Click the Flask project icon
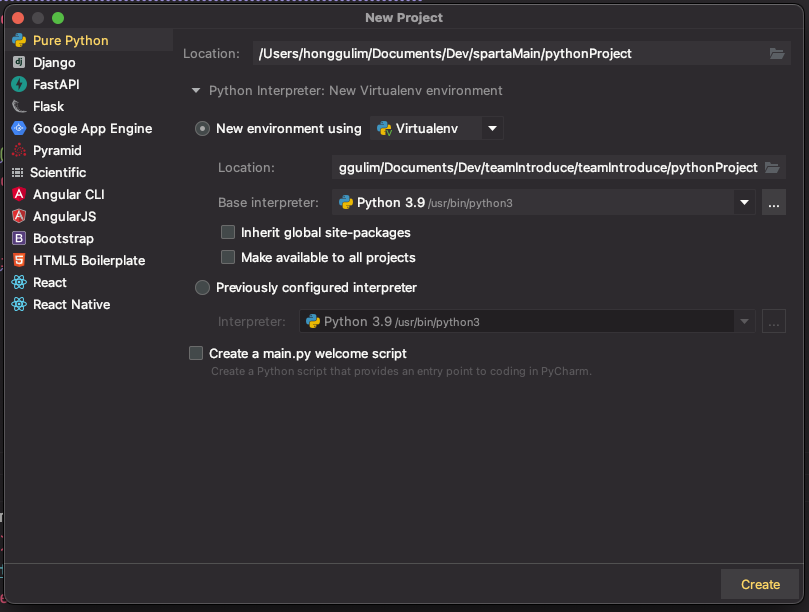Viewport: 809px width, 612px height. tap(19, 106)
